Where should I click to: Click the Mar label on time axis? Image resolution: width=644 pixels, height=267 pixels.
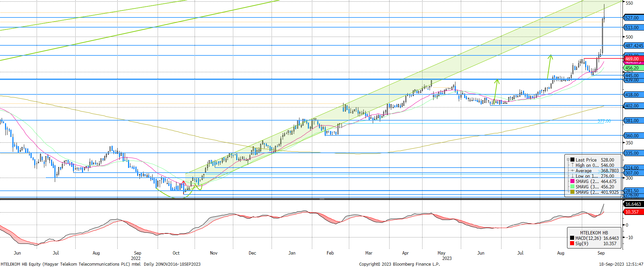369,253
